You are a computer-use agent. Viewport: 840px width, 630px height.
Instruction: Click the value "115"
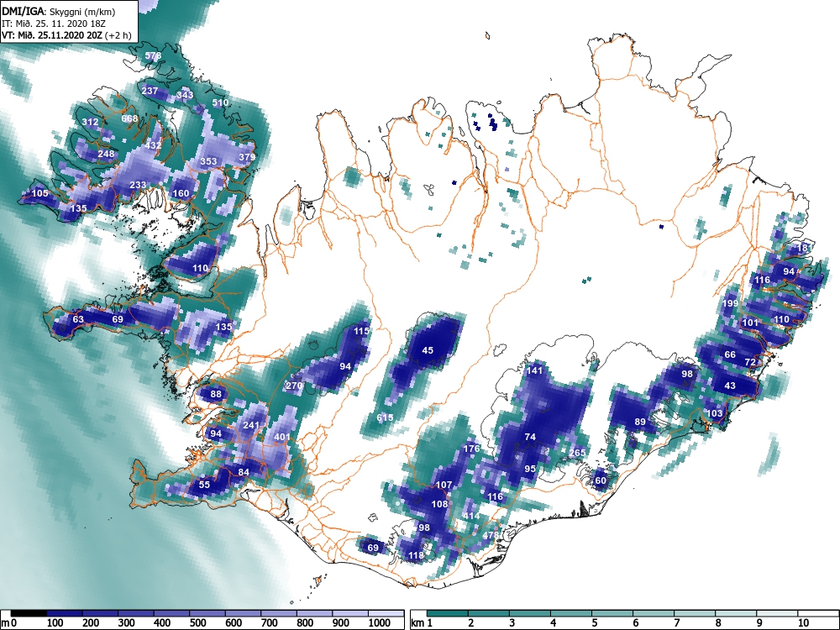point(361,331)
